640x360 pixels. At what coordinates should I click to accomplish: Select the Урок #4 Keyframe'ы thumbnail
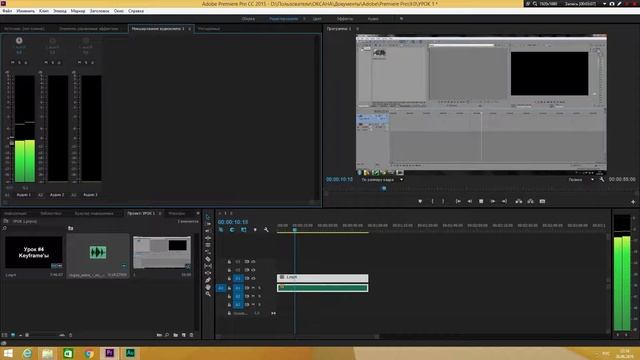pyautogui.click(x=34, y=253)
